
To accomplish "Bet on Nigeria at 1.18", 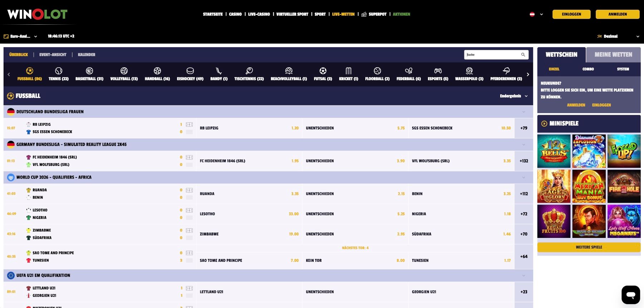I will click(x=461, y=214).
